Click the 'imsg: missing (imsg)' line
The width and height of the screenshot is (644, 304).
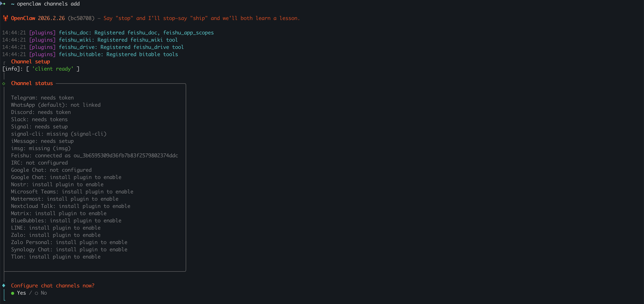[41, 148]
